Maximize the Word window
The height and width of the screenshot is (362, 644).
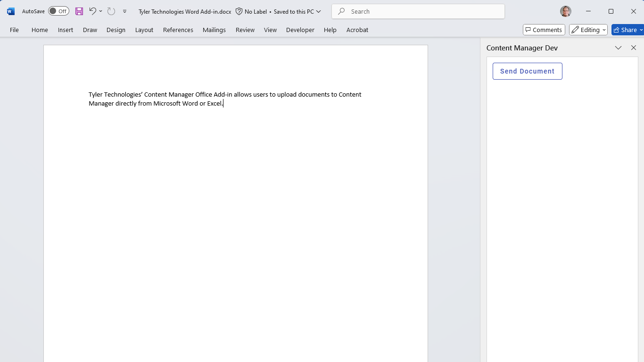611,11
